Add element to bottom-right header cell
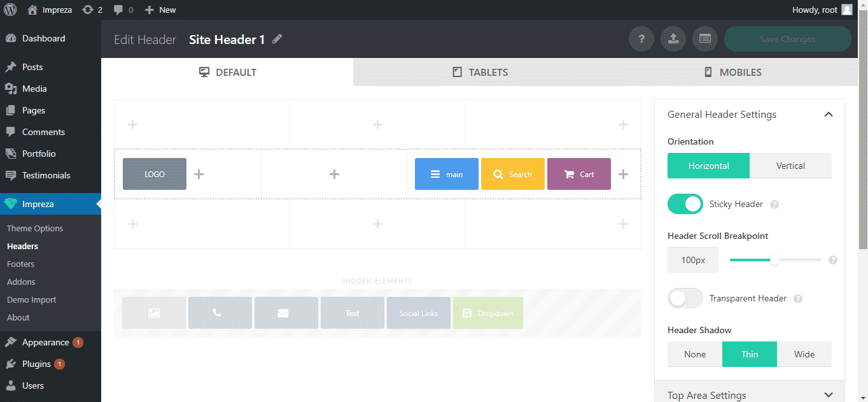 point(623,224)
